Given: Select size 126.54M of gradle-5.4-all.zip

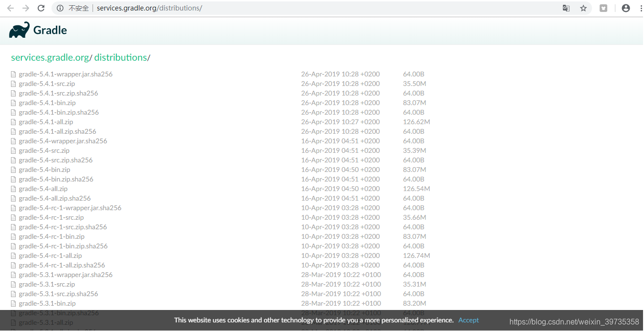Looking at the screenshot, I should [x=416, y=189].
